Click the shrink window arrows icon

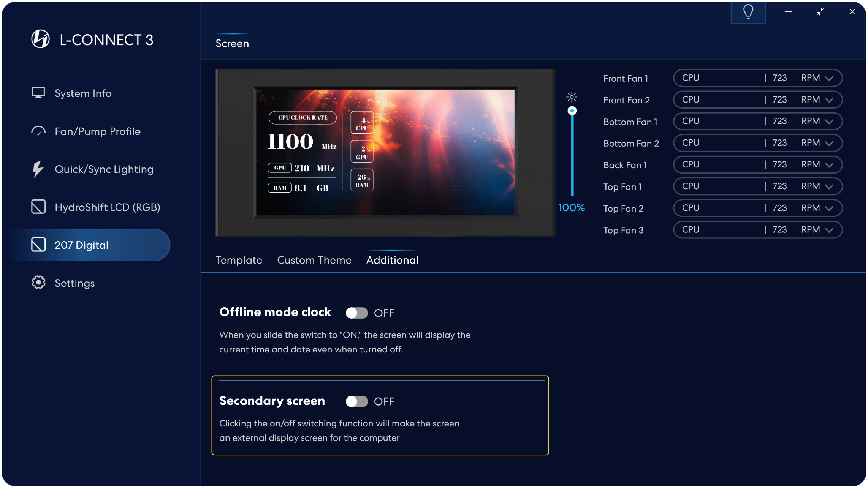tap(820, 12)
